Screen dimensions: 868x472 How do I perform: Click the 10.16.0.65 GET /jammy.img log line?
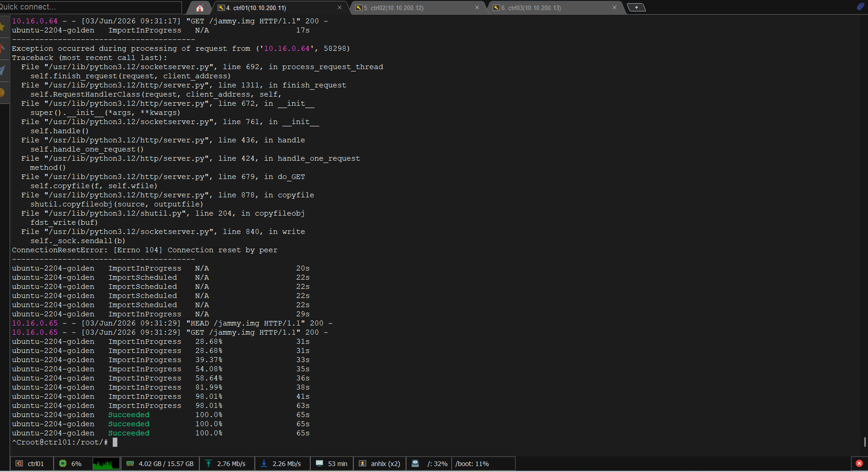click(x=170, y=332)
